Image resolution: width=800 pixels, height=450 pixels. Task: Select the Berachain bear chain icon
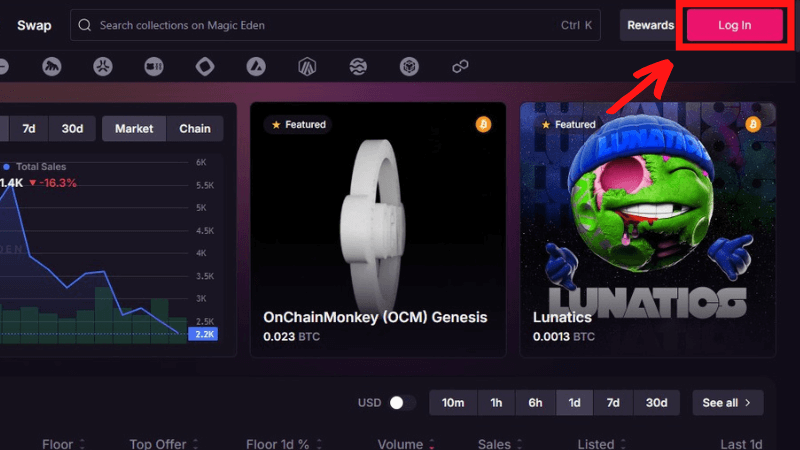pos(154,66)
